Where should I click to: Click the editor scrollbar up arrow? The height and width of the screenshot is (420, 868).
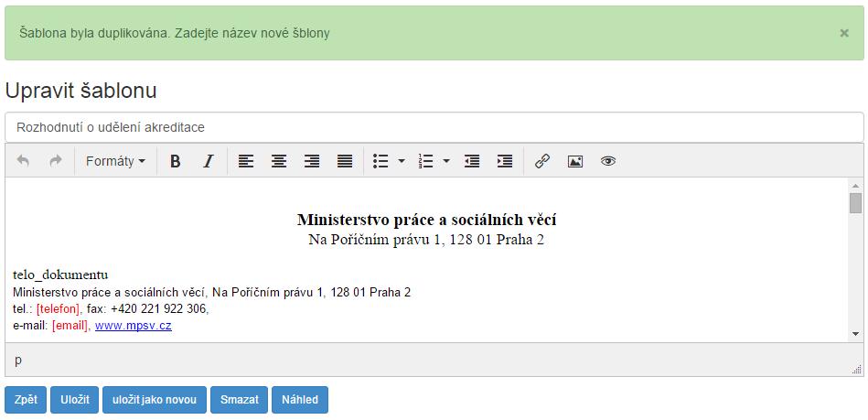coord(855,186)
